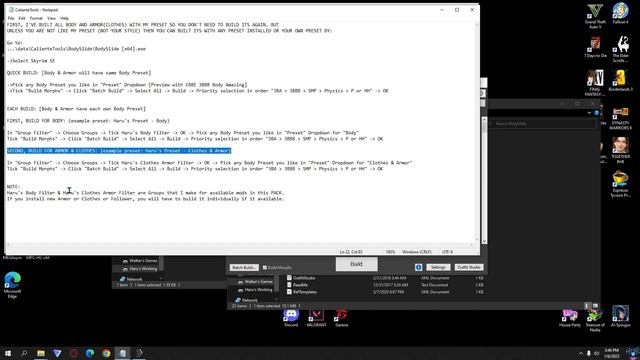This screenshot has width=640, height=360.
Task: Open BodySlide Settings
Action: pyautogui.click(x=438, y=267)
